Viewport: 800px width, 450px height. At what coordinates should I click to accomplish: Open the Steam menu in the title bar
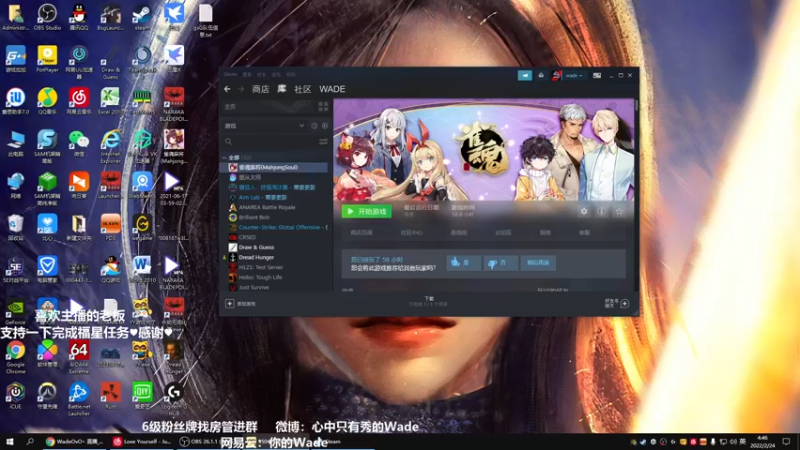point(230,74)
